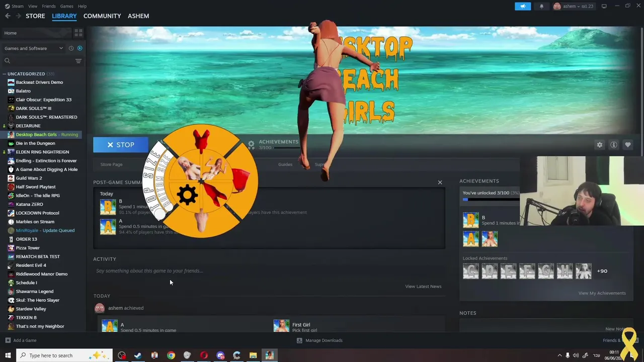The width and height of the screenshot is (644, 362).
Task: Show hidden system tray icons
Action: click(559, 355)
